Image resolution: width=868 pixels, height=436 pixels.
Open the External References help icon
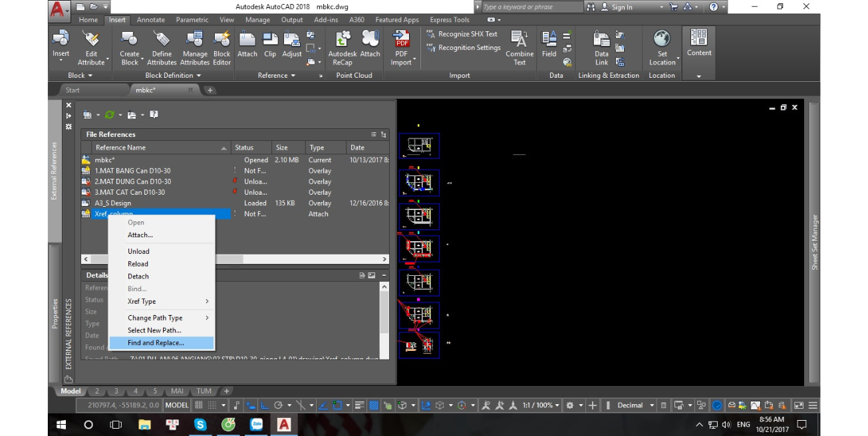(154, 115)
